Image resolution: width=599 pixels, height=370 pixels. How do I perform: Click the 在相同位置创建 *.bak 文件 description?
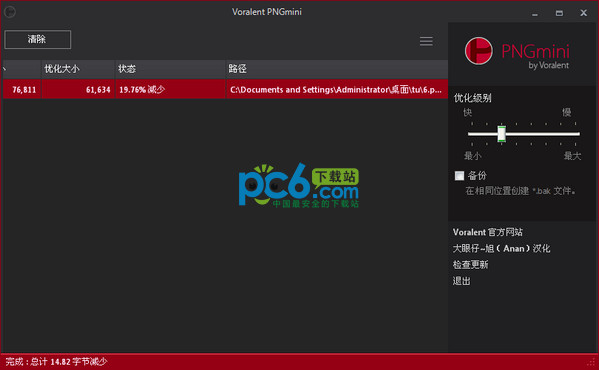[520, 191]
